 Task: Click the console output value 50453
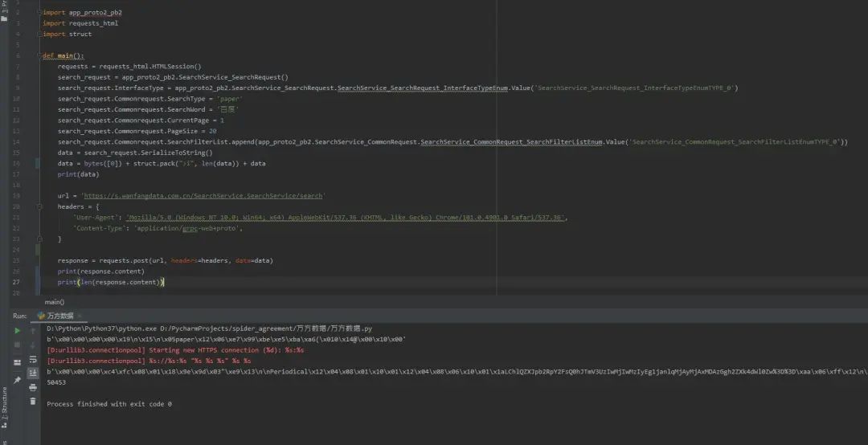pos(56,382)
